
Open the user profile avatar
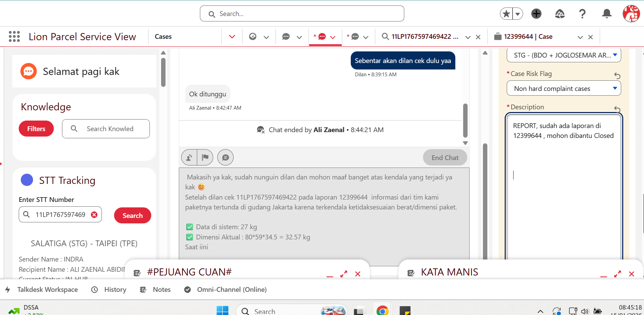coord(631,14)
